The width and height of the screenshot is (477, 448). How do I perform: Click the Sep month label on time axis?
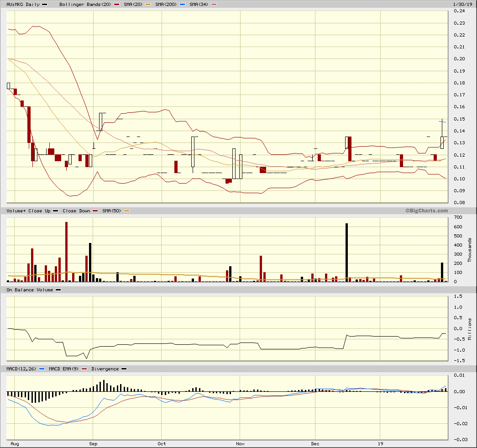pyautogui.click(x=93, y=444)
